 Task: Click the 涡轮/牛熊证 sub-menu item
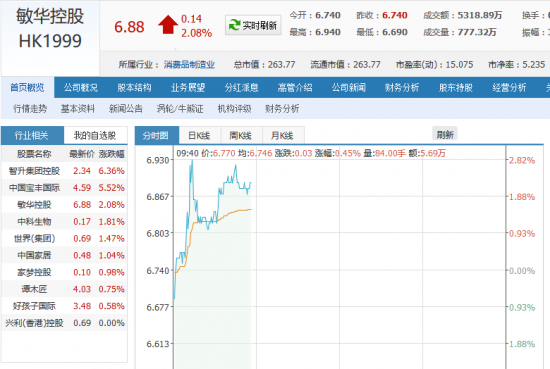[180, 109]
